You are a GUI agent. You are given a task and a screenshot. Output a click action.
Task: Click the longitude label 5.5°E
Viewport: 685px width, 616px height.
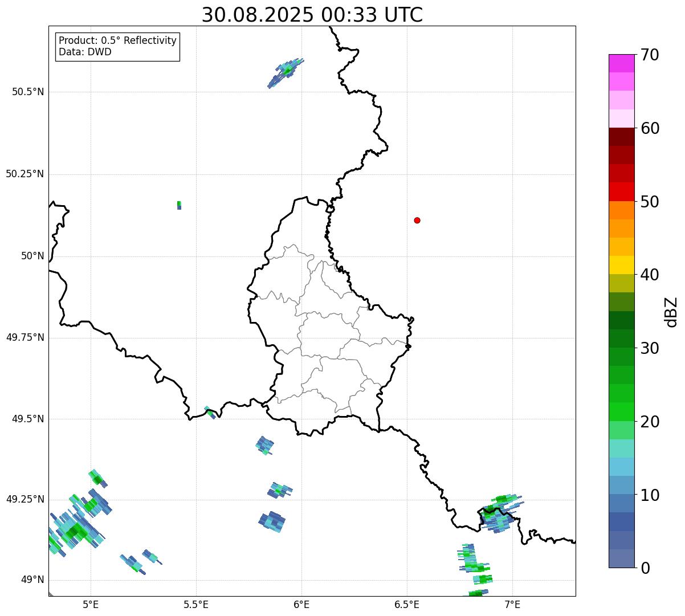[196, 604]
